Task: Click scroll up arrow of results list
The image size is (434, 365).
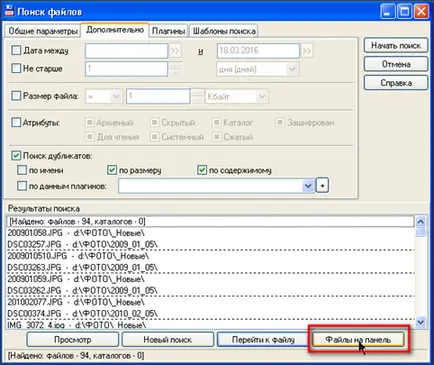Action: [x=421, y=221]
